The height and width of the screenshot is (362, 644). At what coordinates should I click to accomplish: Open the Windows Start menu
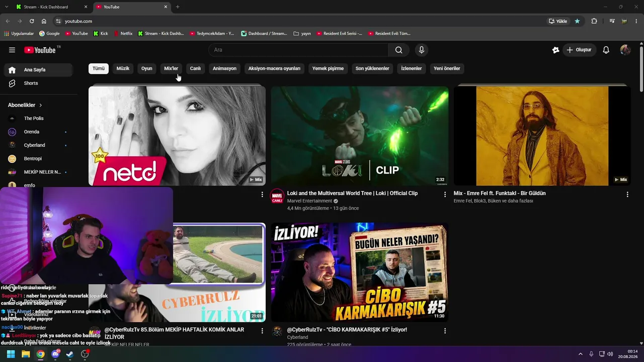tap(11, 354)
